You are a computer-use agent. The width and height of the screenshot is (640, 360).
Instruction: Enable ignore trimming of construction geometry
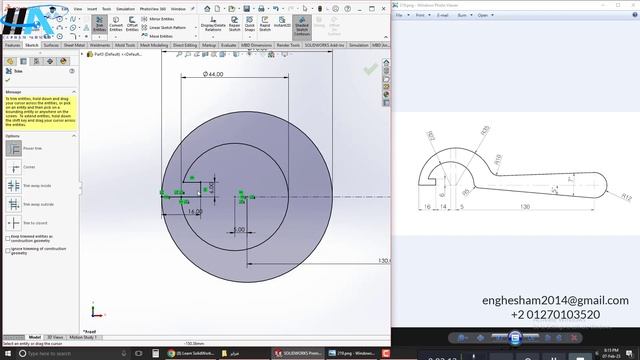[x=8, y=251]
